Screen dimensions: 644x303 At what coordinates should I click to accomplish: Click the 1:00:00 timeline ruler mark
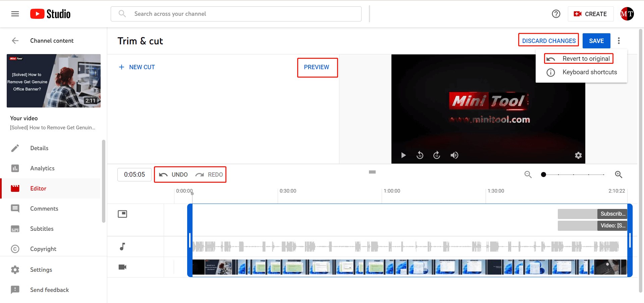(392, 191)
